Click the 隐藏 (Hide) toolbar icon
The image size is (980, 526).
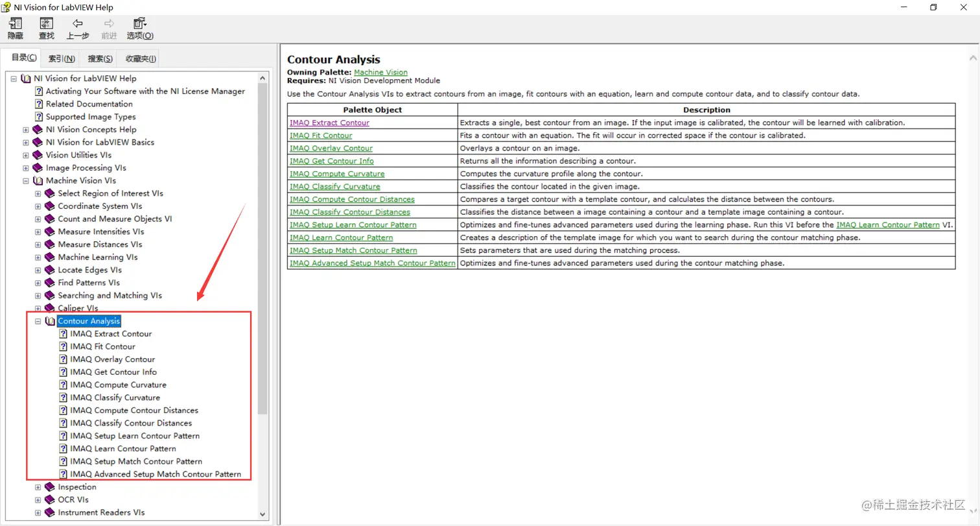pos(15,24)
